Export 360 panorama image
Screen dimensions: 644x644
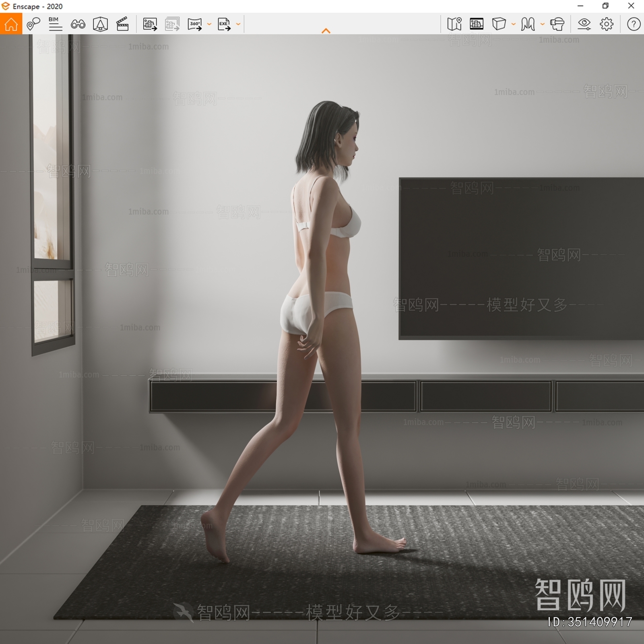195,24
